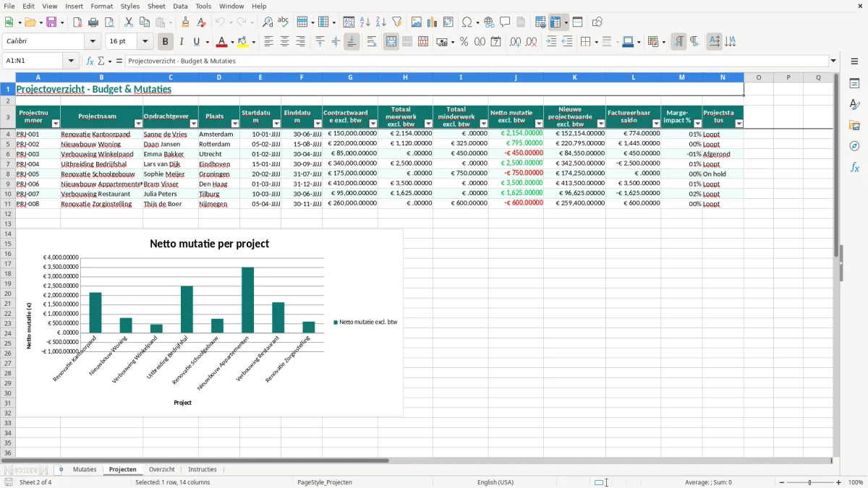This screenshot has height=488, width=868.
Task: Click the PageStyle_Projecten status field
Action: [x=325, y=482]
